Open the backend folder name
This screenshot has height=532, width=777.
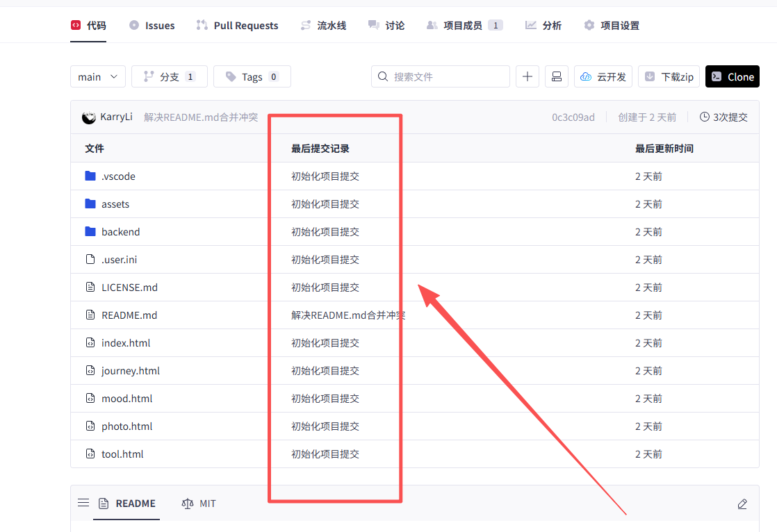pyautogui.click(x=120, y=232)
